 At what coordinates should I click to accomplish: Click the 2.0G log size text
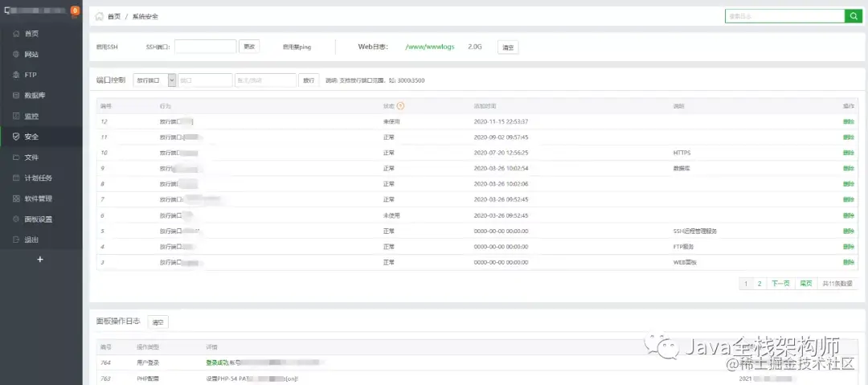coord(475,47)
